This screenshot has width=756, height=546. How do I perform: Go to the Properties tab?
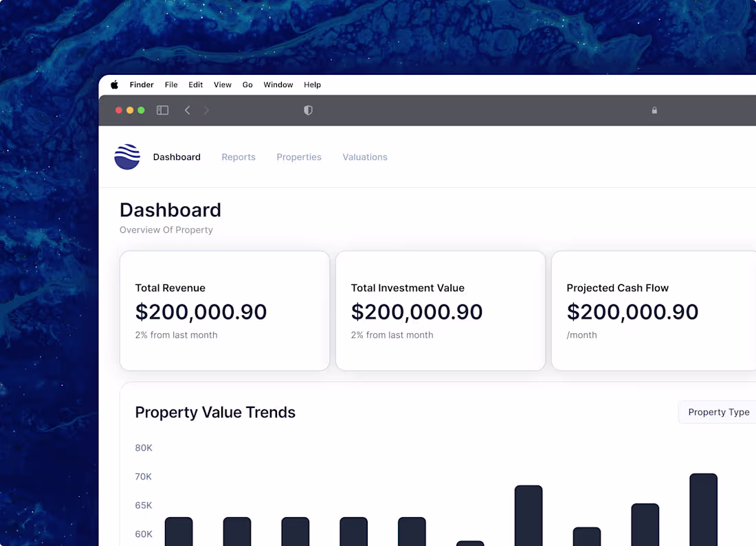[x=299, y=157]
